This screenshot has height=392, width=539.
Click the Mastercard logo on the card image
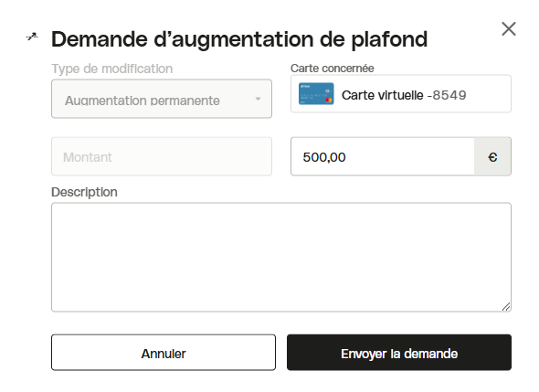point(329,101)
